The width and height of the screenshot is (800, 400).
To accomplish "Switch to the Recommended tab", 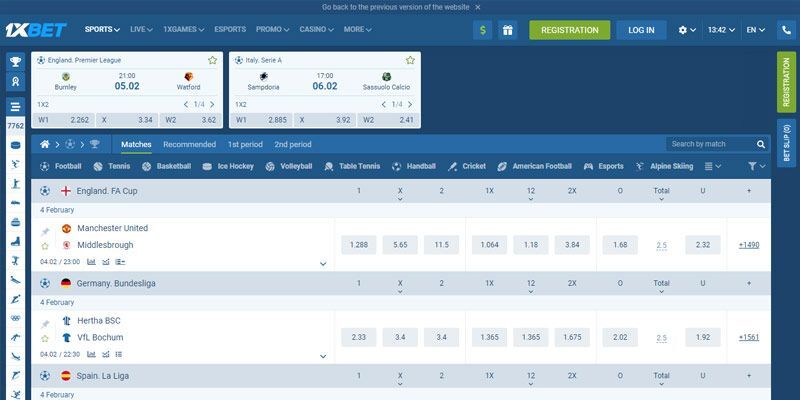I will pyautogui.click(x=189, y=144).
